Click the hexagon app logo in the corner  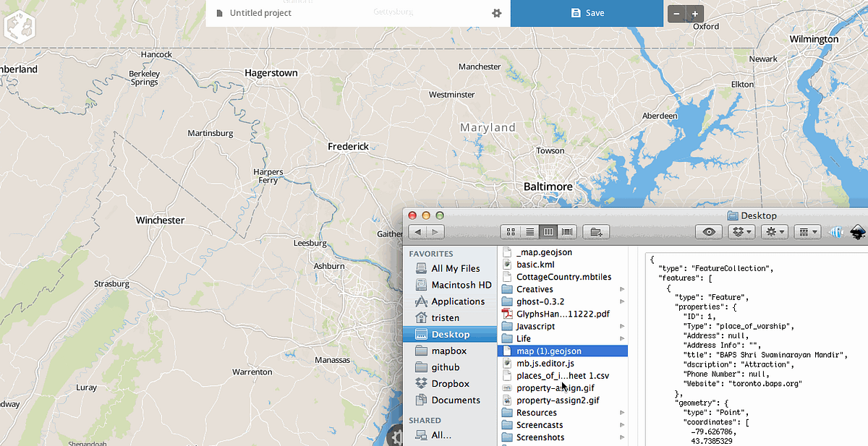pos(20,26)
